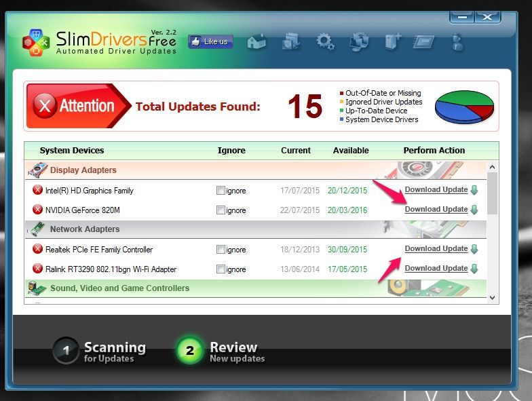
Task: Click the Perform Action column header
Action: coord(434,151)
